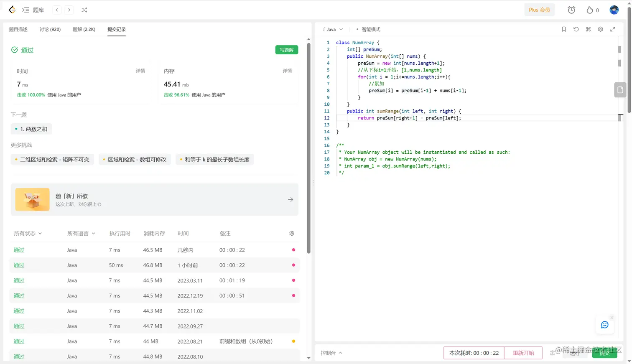This screenshot has width=632, height=364.
Task: Click the Plus 会员 button
Action: pyautogui.click(x=539, y=10)
